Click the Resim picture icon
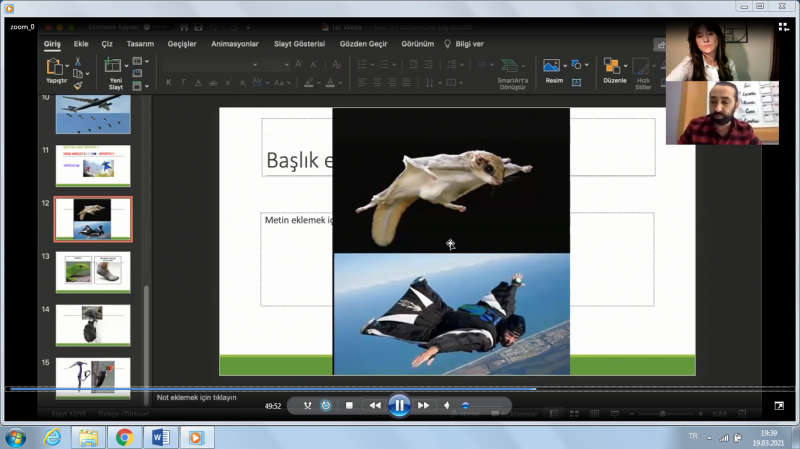The width and height of the screenshot is (800, 449). [553, 66]
